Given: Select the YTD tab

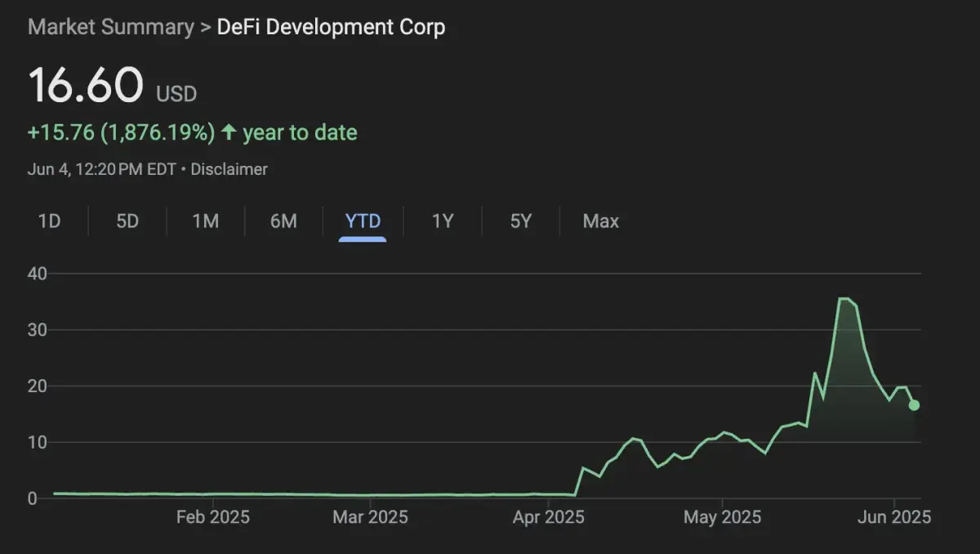Looking at the screenshot, I should (363, 221).
